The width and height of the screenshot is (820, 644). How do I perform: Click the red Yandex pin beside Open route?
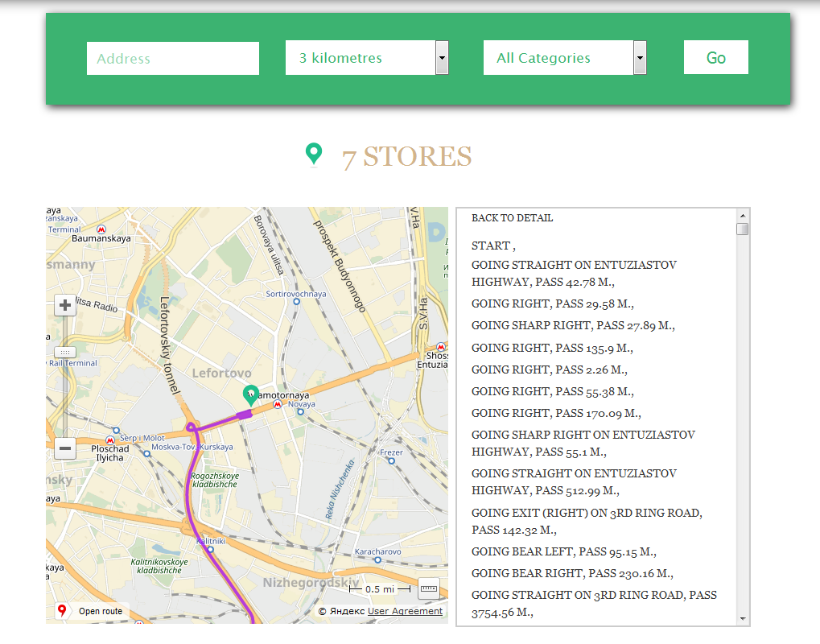pyautogui.click(x=63, y=610)
